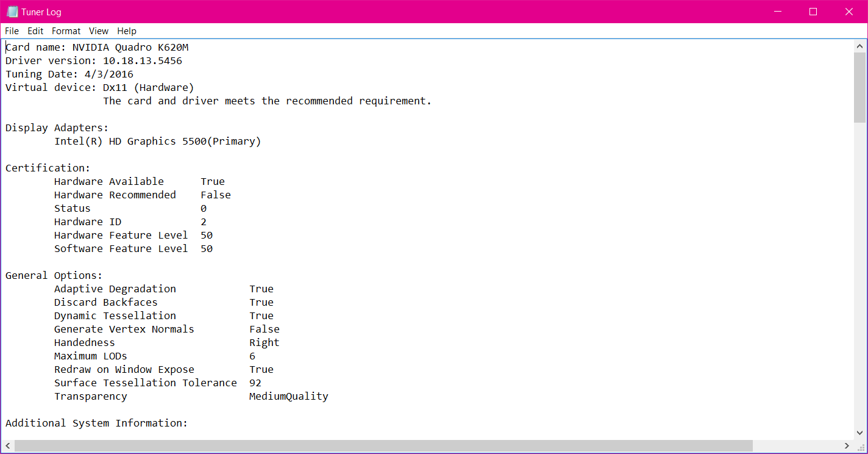Viewport: 868px width, 454px height.
Task: Click the 'MediumQuality' transparency value
Action: (289, 396)
